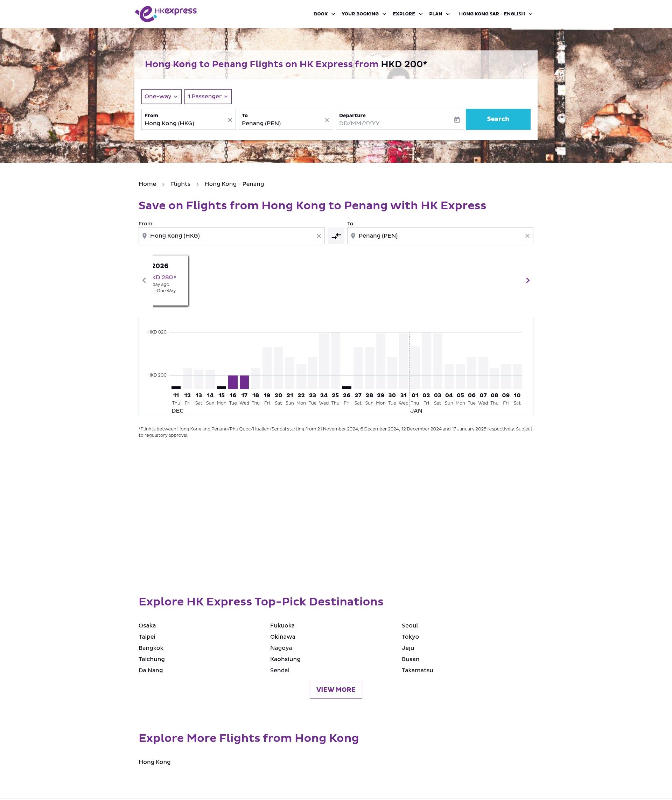Click location pin in lower To field

point(353,236)
